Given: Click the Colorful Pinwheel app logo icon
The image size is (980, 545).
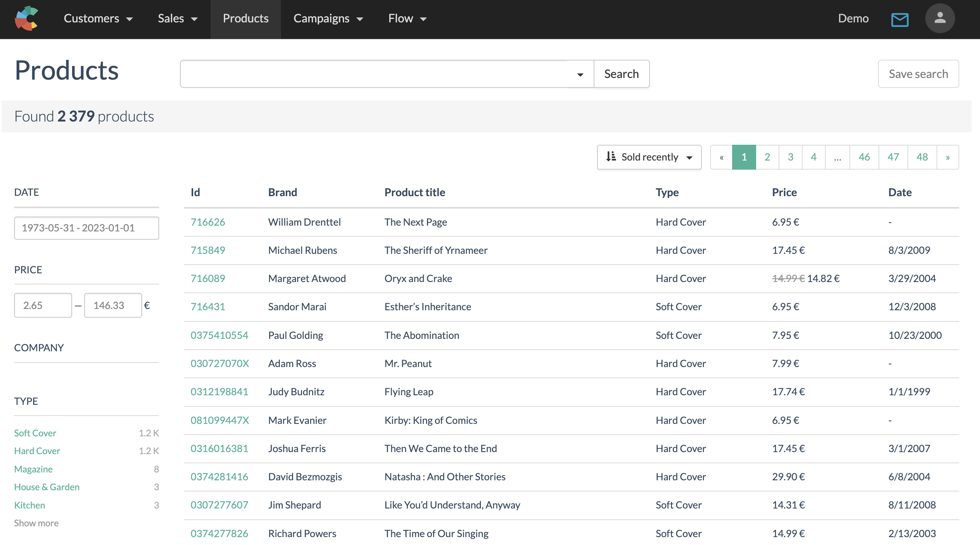Looking at the screenshot, I should point(26,18).
